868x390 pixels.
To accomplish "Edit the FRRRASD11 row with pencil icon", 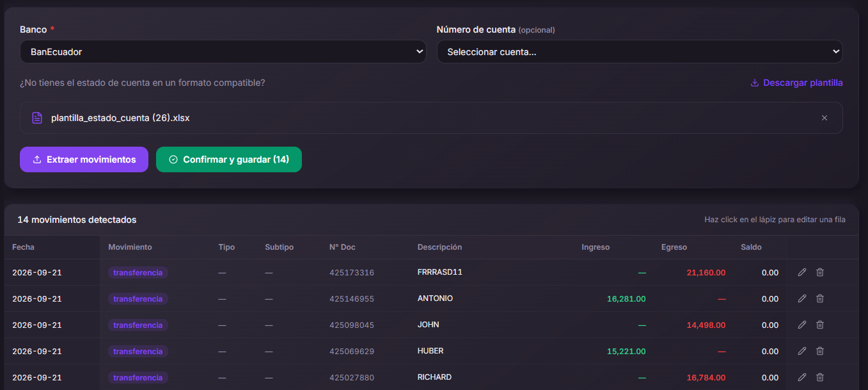I will coord(802,272).
